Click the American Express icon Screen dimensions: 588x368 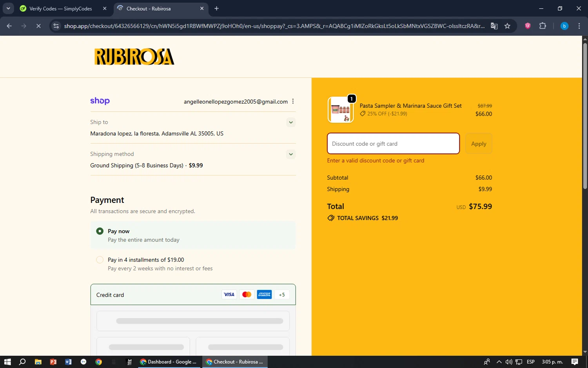(264, 295)
